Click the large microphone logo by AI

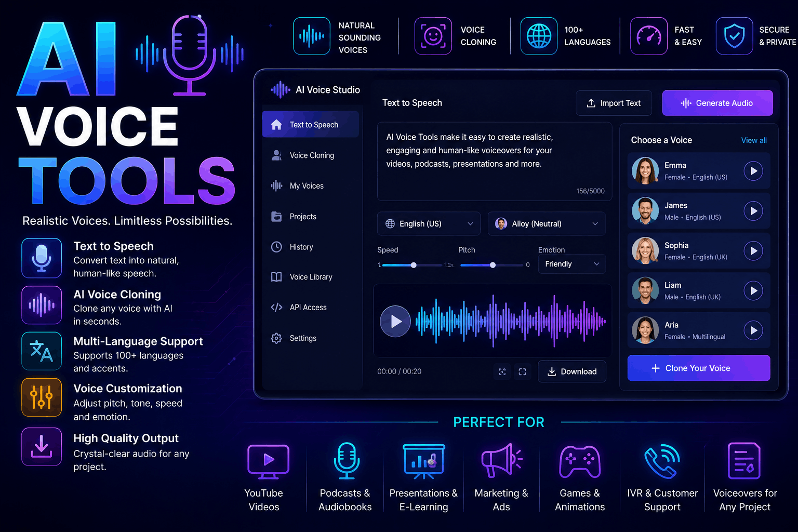click(190, 55)
